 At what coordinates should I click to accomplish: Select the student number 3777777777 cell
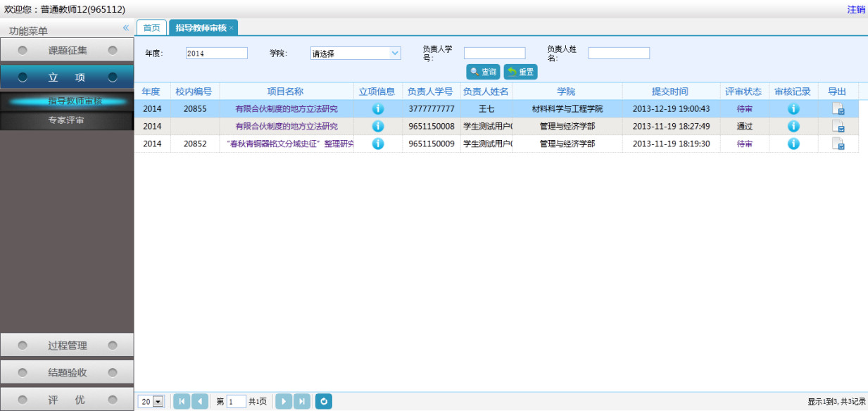point(430,109)
